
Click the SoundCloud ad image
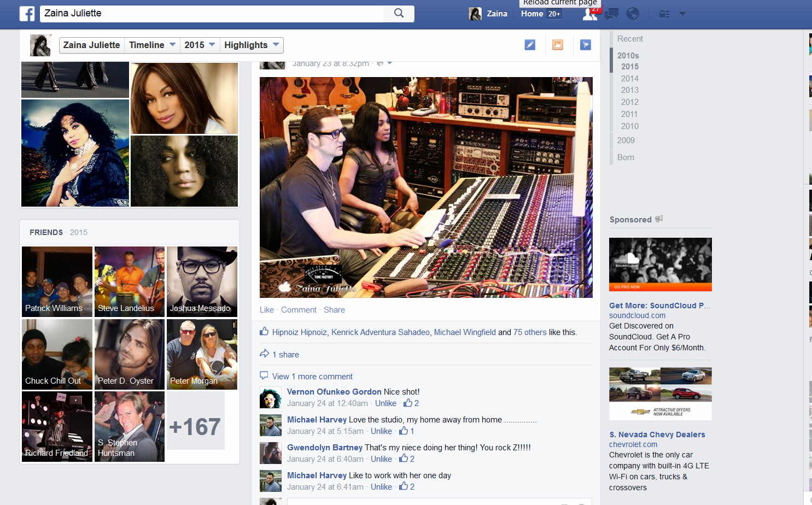661,265
